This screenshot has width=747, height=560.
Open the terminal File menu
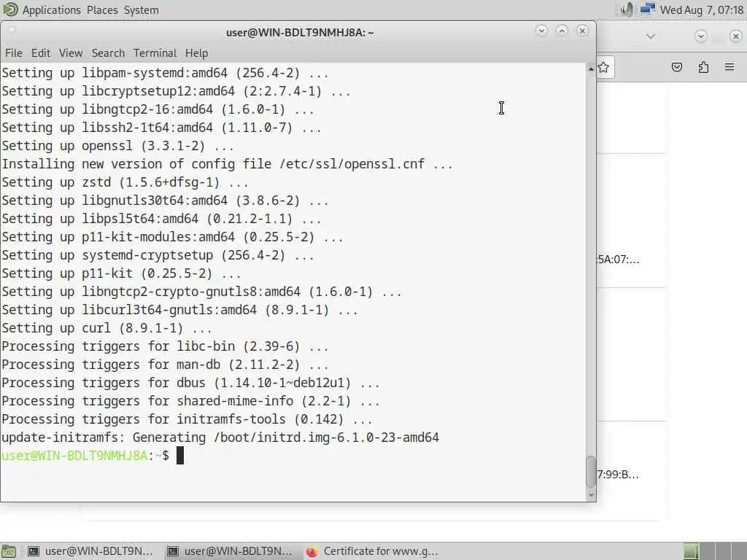tap(14, 52)
